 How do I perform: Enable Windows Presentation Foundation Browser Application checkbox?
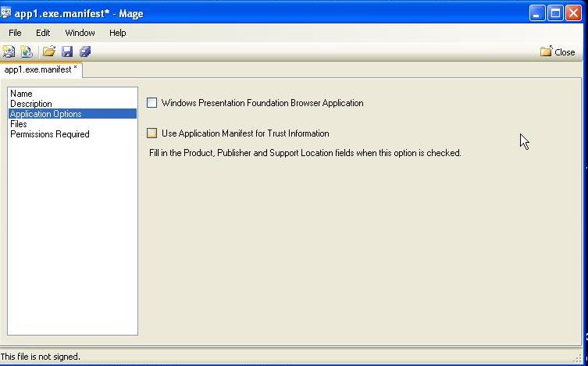[x=151, y=103]
